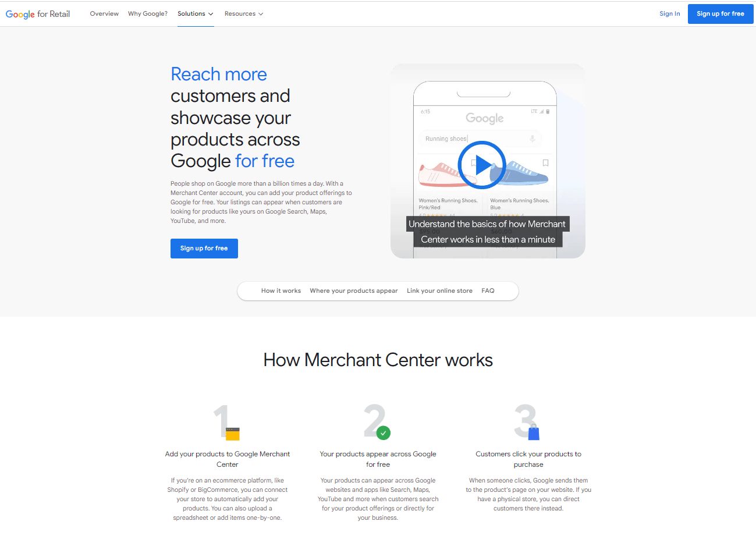The height and width of the screenshot is (539, 756).
Task: Click bookmark icon on blue shoe card
Action: coord(545,163)
